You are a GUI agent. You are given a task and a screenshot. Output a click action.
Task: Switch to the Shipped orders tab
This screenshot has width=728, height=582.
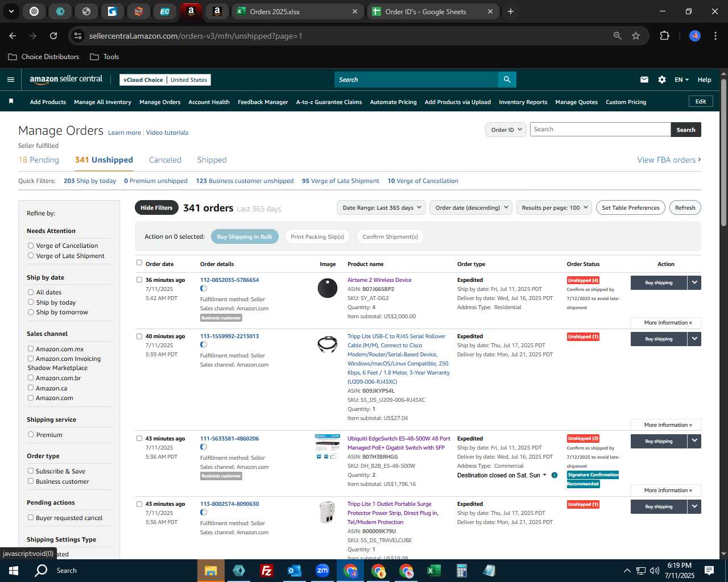(x=212, y=160)
